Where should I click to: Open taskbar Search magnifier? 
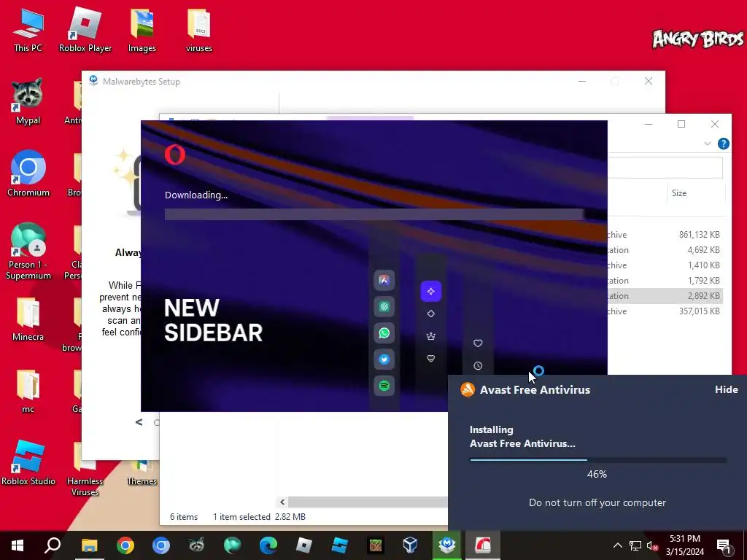click(53, 545)
